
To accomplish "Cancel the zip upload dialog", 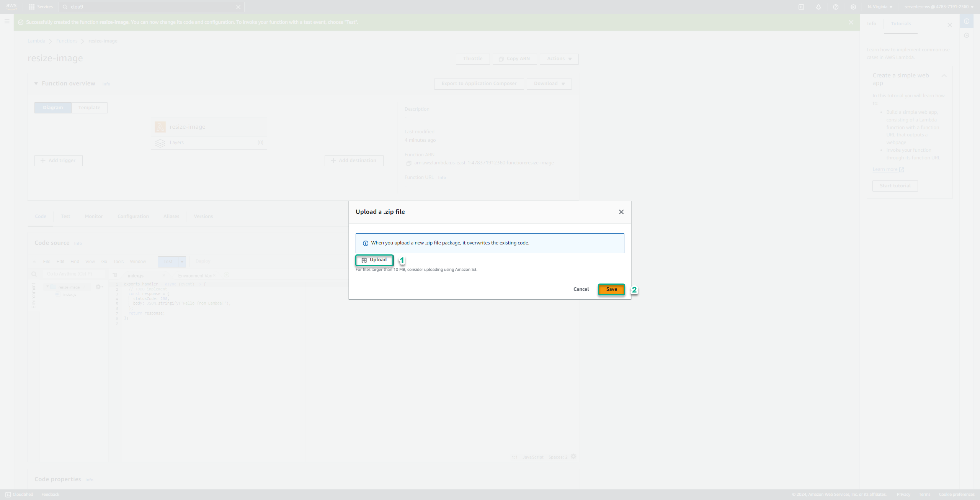I will point(581,289).
